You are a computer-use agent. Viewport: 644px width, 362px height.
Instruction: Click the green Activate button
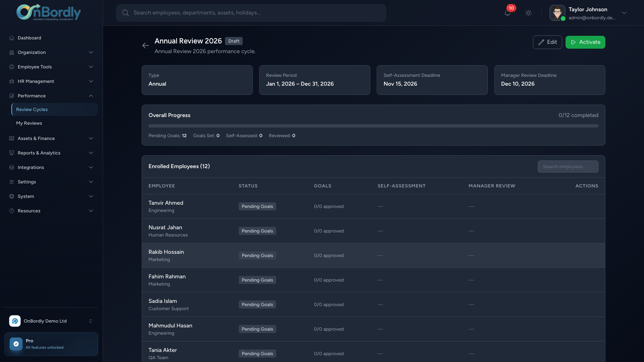point(585,42)
